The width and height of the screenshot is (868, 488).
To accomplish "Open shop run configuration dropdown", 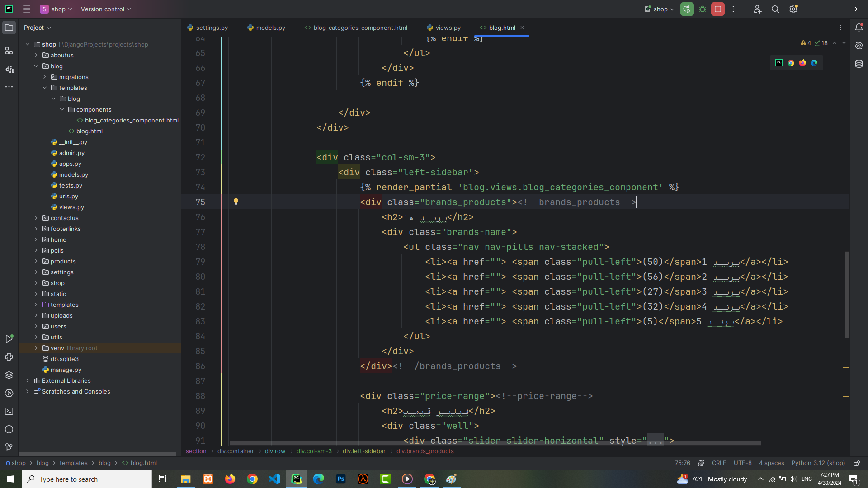I will tap(660, 9).
